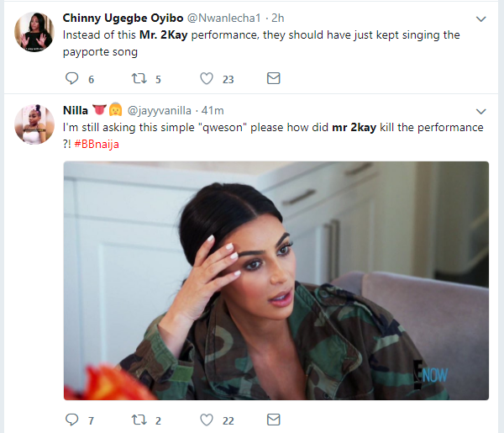Screen dimensions: 504x433
Task: Reply to Chinny Ugegbe Oyibo's tweet
Action: 71,78
